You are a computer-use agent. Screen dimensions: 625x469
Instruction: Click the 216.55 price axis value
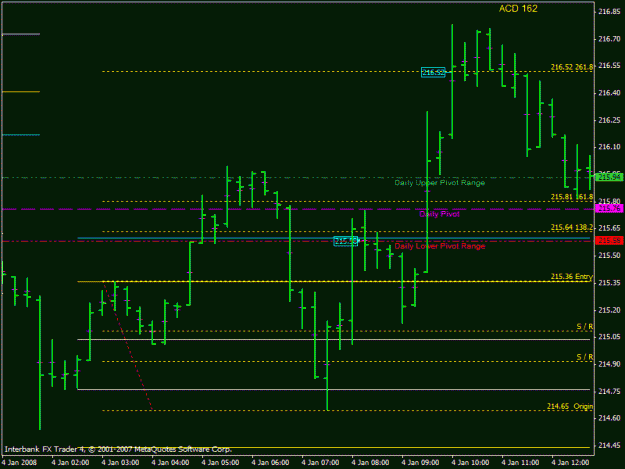point(609,66)
